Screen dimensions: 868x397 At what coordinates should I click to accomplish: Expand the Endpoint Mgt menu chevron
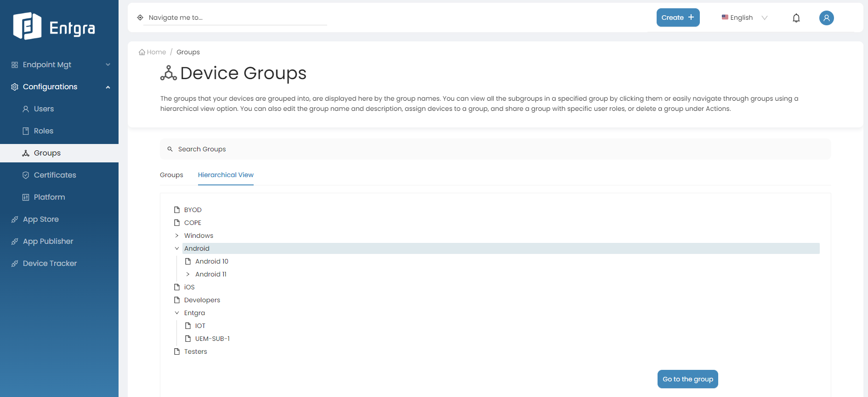108,65
